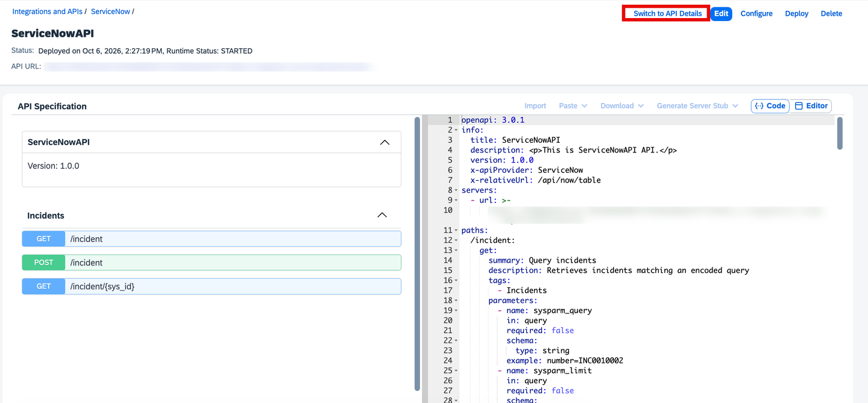Viewport: 868px width, 403px height.
Task: Fold the info block at line 2
Action: pyautogui.click(x=457, y=130)
